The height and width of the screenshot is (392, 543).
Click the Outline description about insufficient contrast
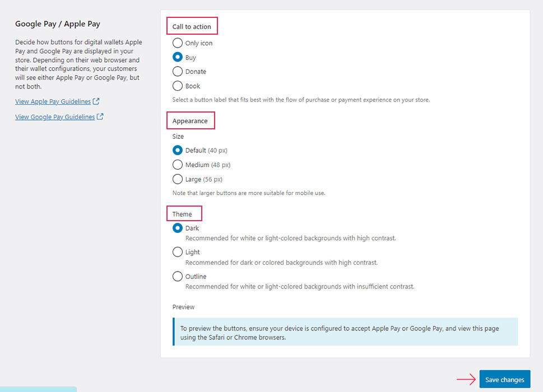pos(300,287)
